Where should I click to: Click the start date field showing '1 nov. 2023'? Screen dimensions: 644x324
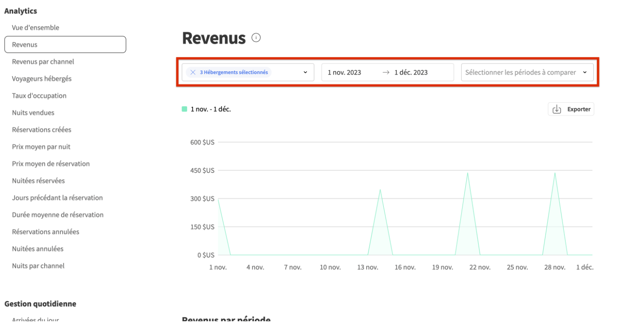[x=344, y=72]
